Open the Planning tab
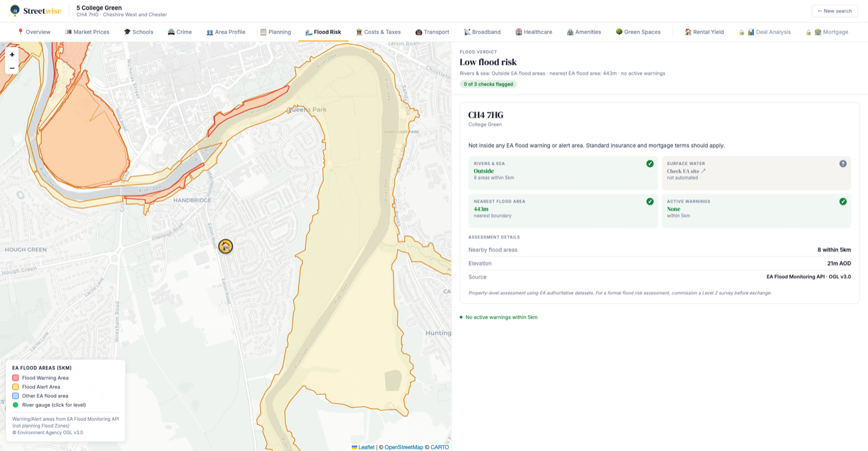This screenshot has width=868, height=451. click(275, 32)
